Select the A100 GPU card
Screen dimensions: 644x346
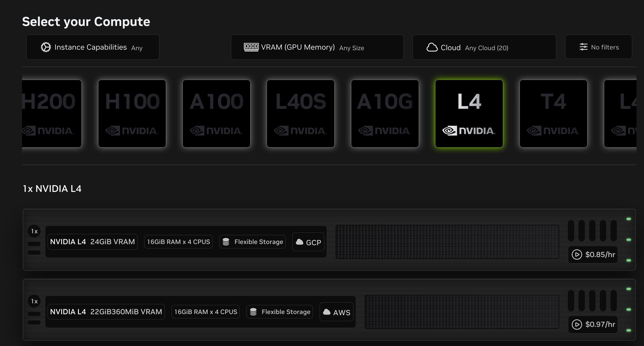[x=217, y=114]
